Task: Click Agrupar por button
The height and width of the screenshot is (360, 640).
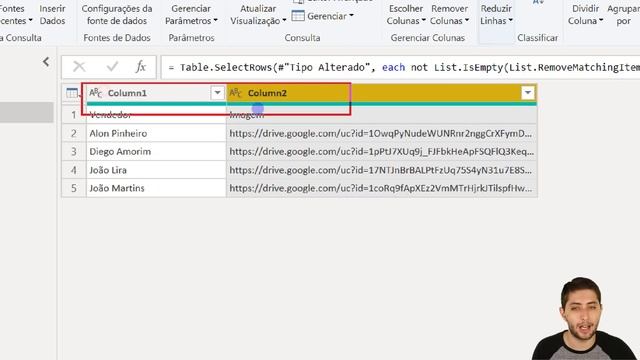Action: (623, 15)
